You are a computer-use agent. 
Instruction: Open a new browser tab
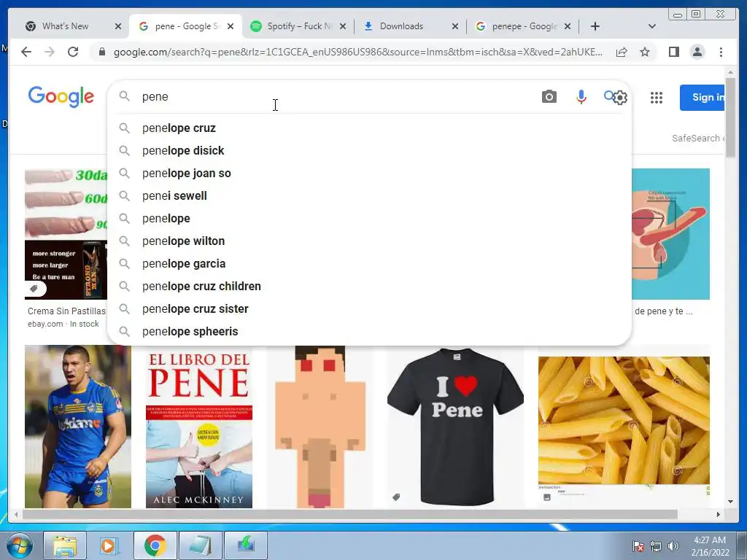(595, 26)
